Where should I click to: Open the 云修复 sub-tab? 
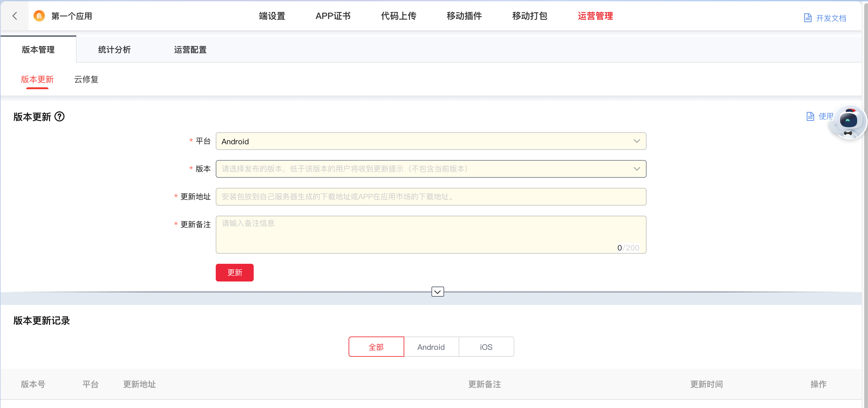tap(86, 79)
